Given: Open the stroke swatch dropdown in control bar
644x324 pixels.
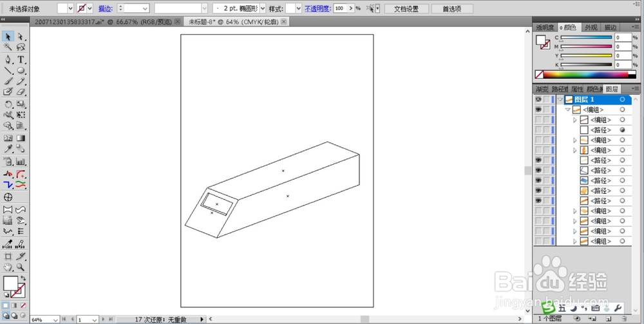Looking at the screenshot, I should [x=90, y=8].
